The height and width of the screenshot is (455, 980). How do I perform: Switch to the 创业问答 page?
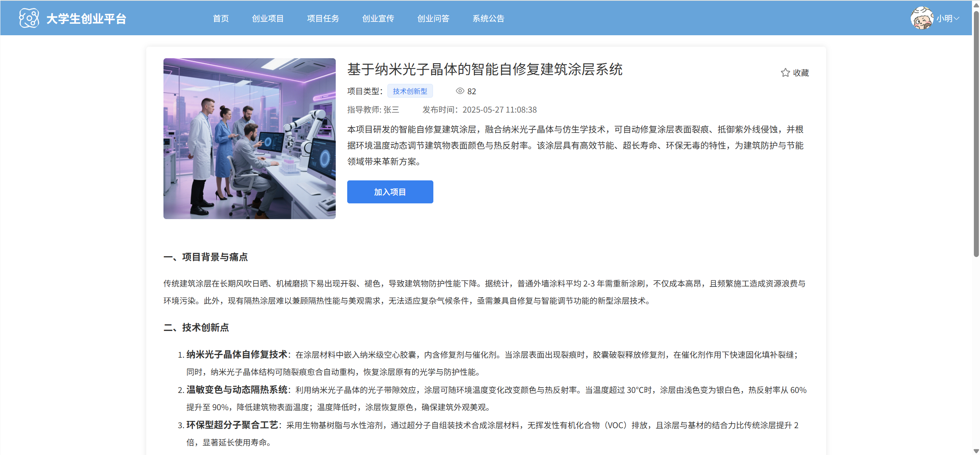pos(433,18)
